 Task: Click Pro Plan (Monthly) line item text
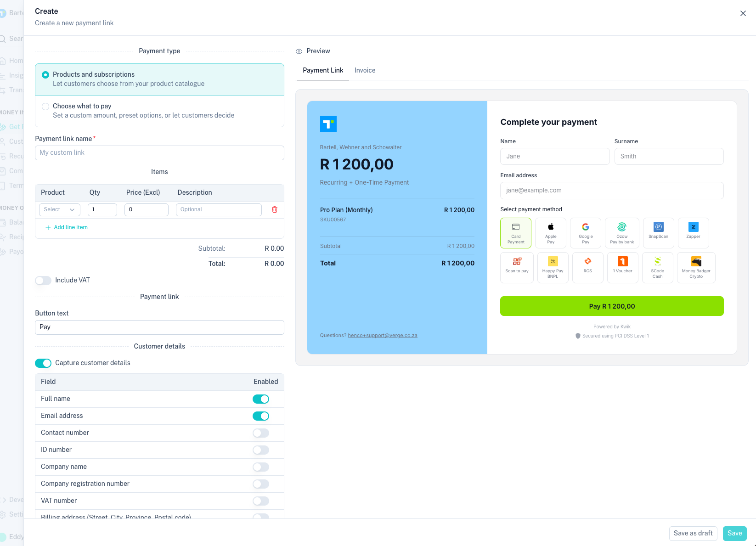[x=346, y=210]
